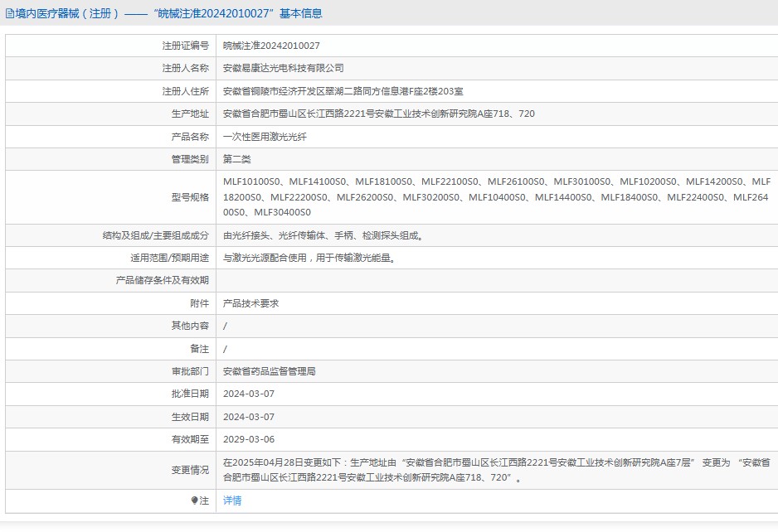Select the structure text 由光纤接头、光纤传输体
This screenshot has width=778, height=532.
coord(274,235)
